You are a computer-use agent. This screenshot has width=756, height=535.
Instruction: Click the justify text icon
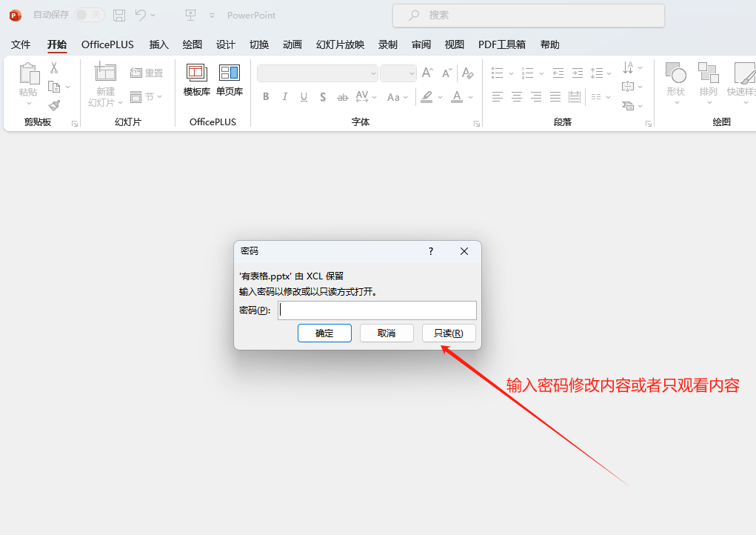(x=555, y=97)
